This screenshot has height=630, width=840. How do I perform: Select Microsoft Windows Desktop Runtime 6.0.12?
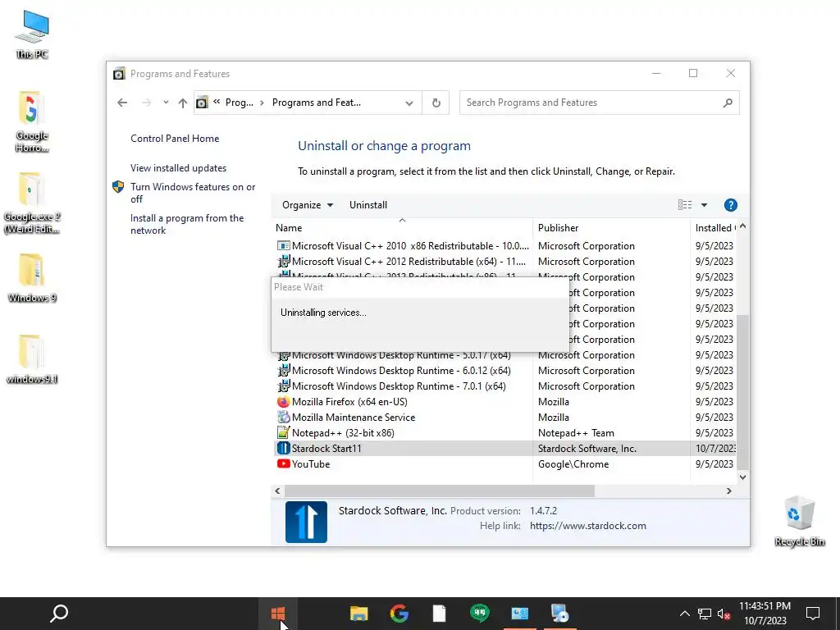pyautogui.click(x=505, y=371)
